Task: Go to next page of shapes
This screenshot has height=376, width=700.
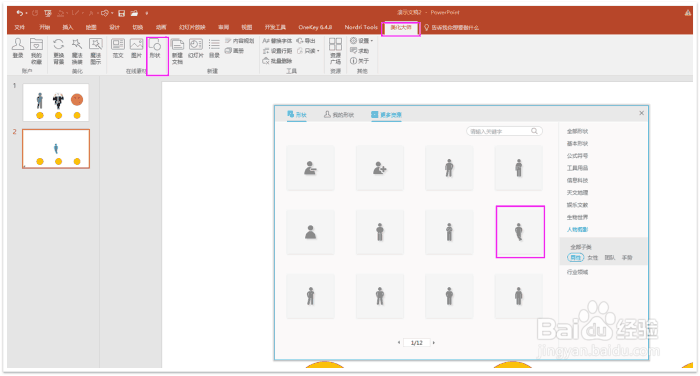Action: tap(433, 343)
